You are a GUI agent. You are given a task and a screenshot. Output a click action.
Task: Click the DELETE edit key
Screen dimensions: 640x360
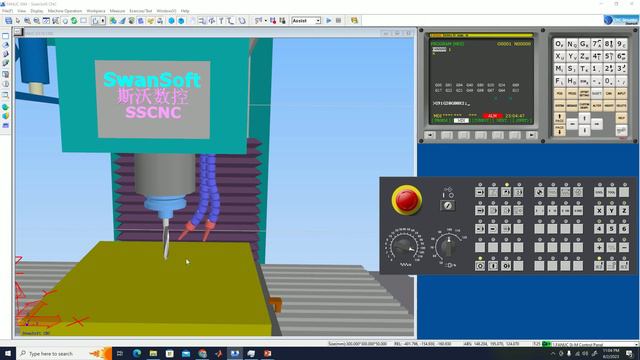(x=621, y=106)
